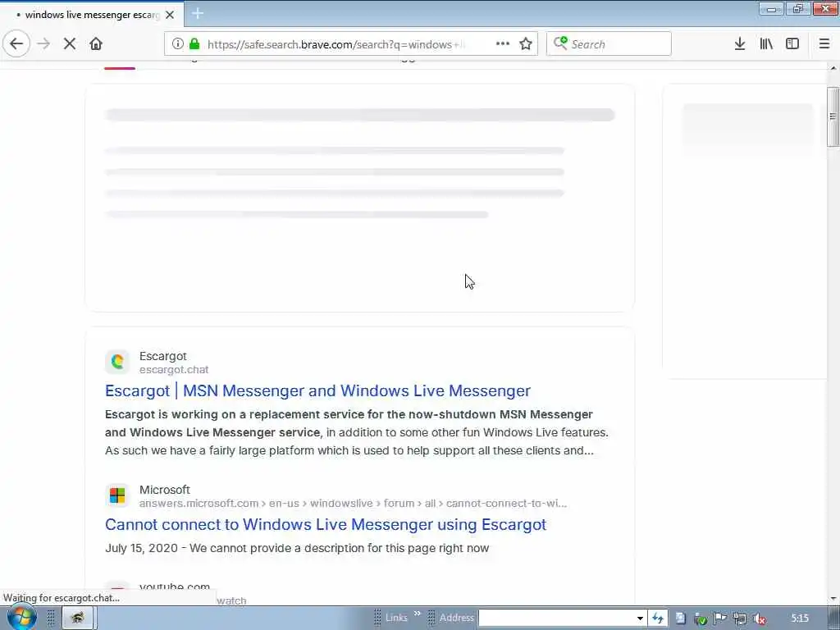
Task: Click the Microsoft result source name
Action: [164, 490]
